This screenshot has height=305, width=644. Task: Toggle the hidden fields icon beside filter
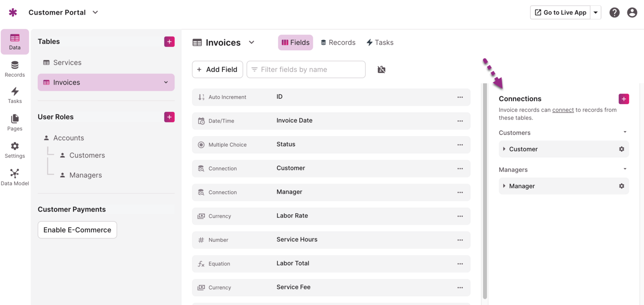381,69
